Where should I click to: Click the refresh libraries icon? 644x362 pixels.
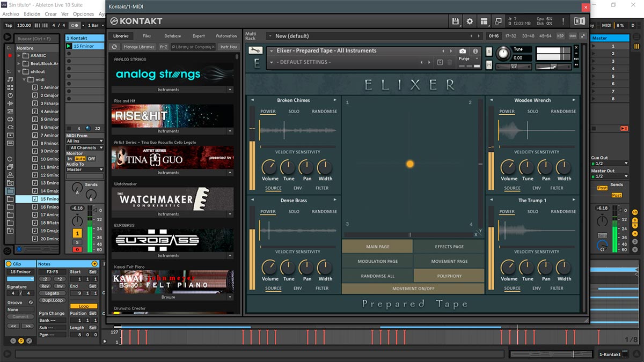(114, 47)
